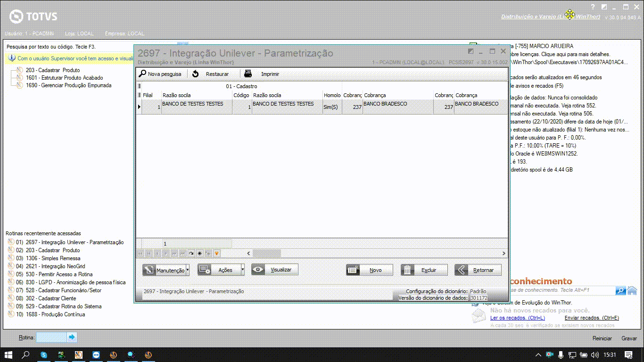
Task: Open recent routine 1688 - Produção Contínua
Action: [55, 314]
